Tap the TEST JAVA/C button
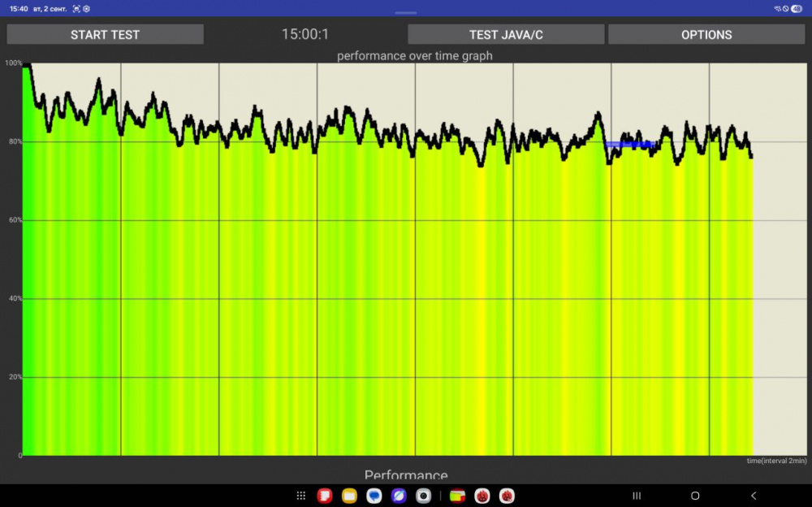 coord(506,34)
